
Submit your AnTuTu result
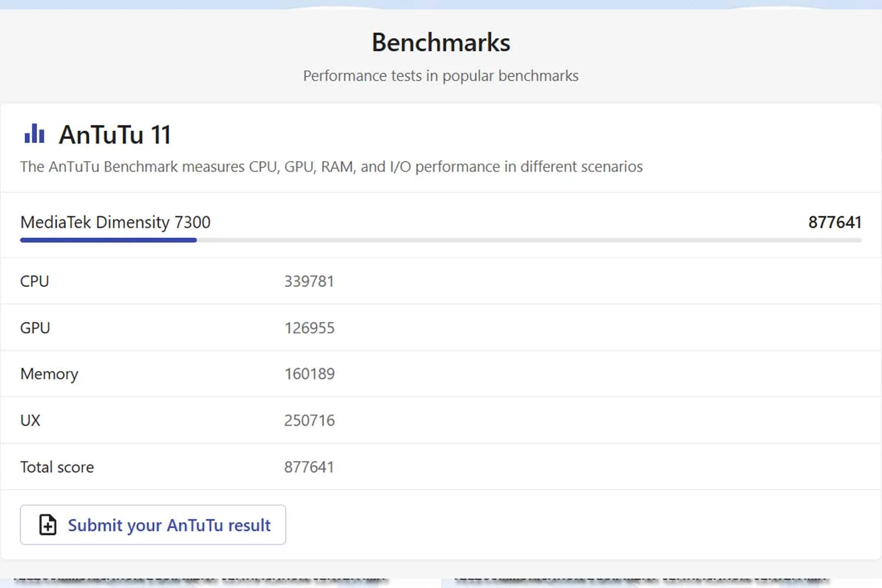pyautogui.click(x=153, y=524)
